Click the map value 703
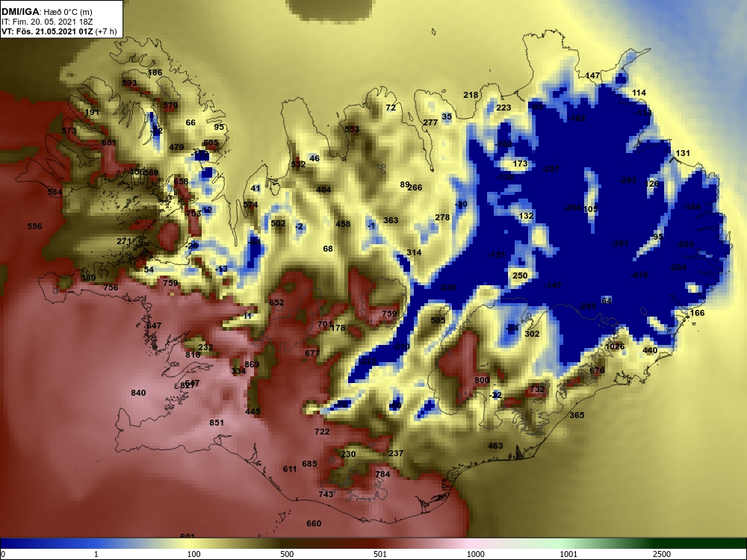Viewport: 747px width, 560px height. (x=193, y=214)
